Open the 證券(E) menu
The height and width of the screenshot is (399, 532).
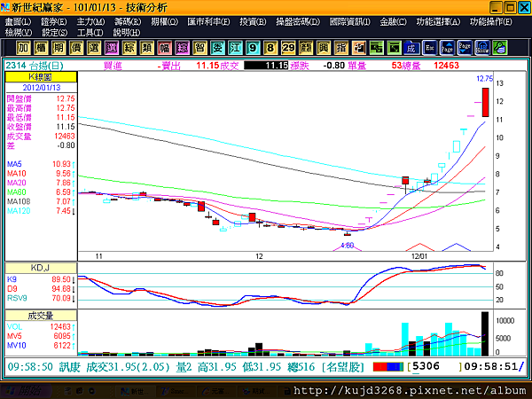click(x=54, y=21)
